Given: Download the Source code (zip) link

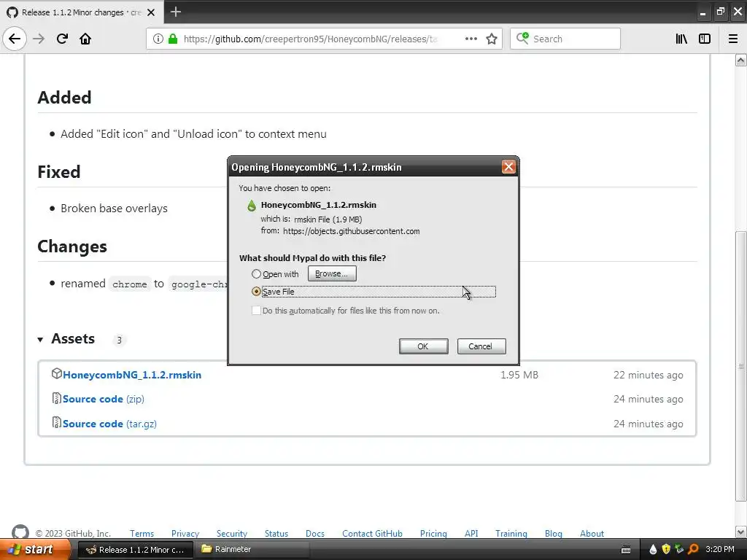Looking at the screenshot, I should tap(104, 399).
